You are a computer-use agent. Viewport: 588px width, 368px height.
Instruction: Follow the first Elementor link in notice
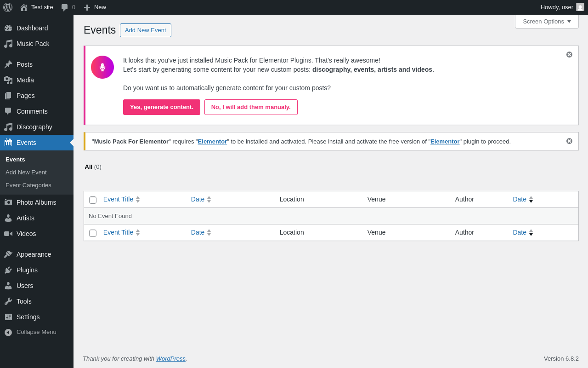[x=212, y=141]
